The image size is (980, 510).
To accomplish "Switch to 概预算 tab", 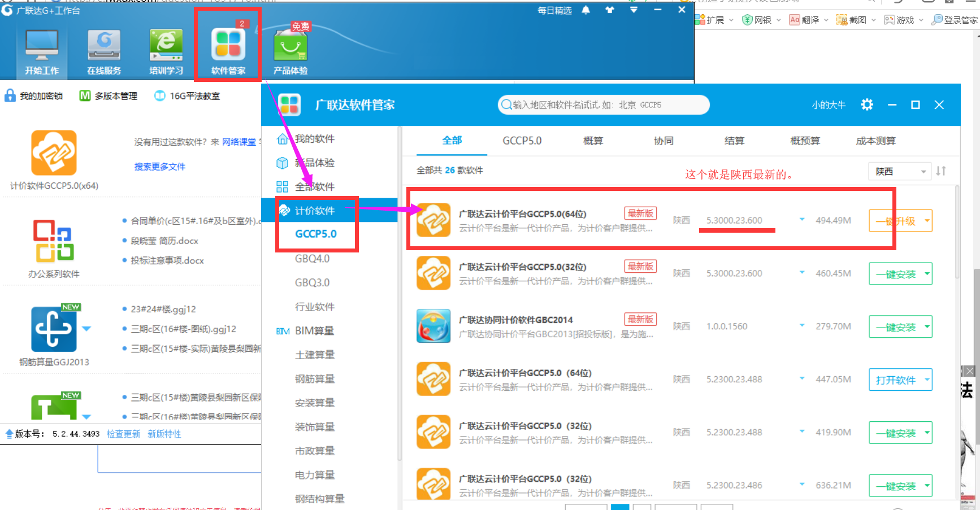I will click(805, 141).
